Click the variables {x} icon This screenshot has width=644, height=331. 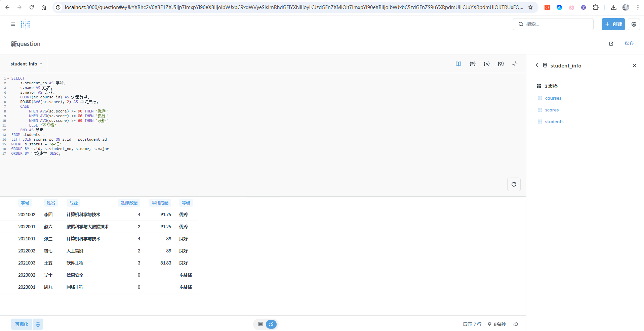tap(486, 64)
